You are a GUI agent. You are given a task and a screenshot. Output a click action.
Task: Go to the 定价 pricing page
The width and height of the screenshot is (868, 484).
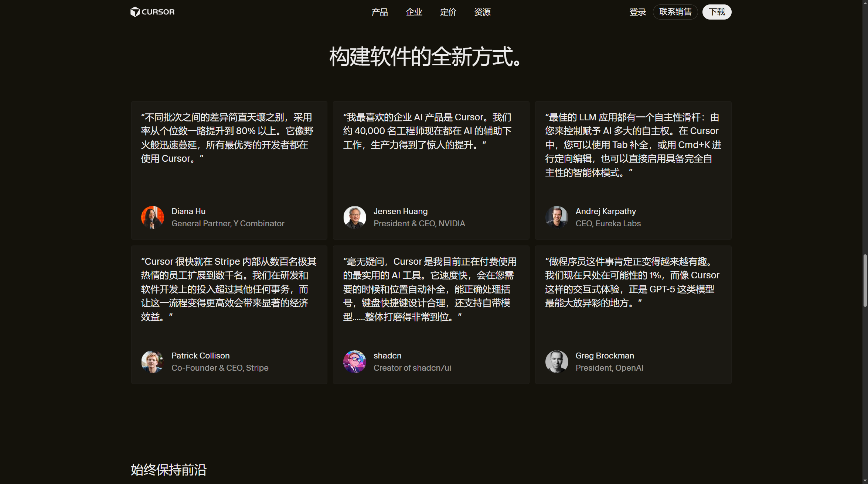coord(448,12)
